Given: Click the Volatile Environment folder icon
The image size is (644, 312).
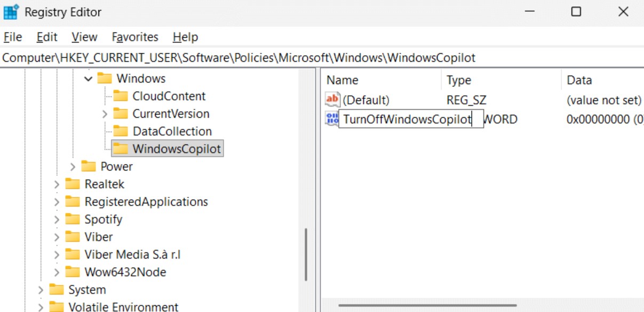Looking at the screenshot, I should [x=57, y=307].
